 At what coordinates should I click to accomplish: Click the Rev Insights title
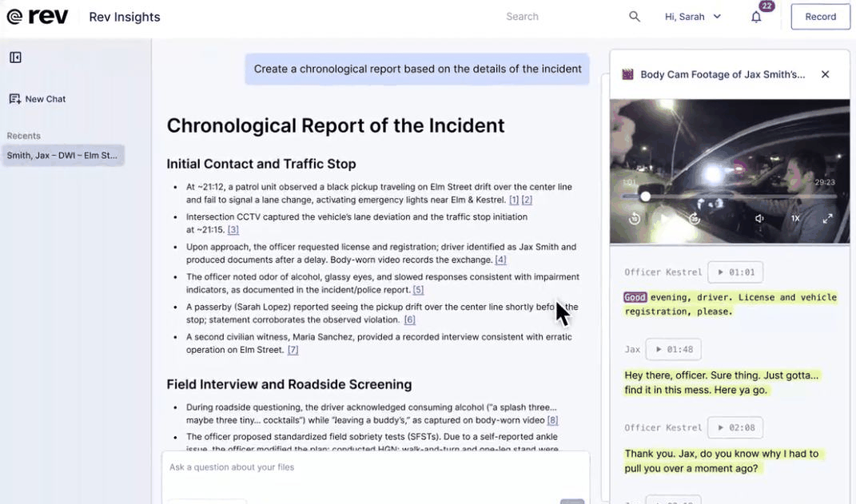coord(125,17)
